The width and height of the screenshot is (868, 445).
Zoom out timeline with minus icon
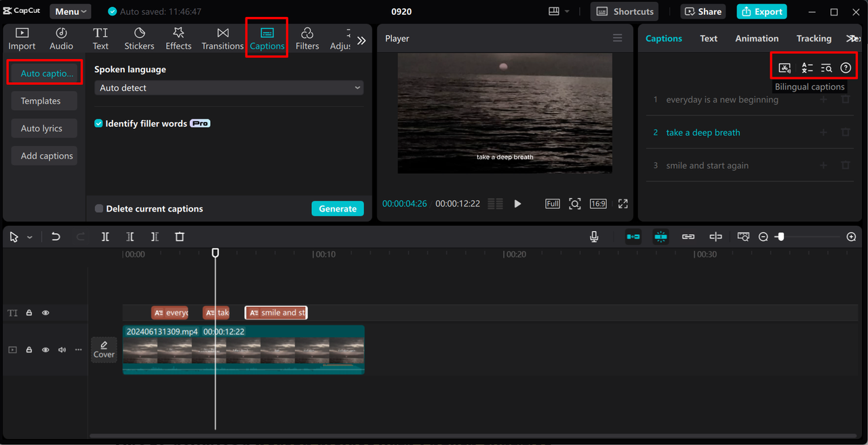(x=764, y=237)
